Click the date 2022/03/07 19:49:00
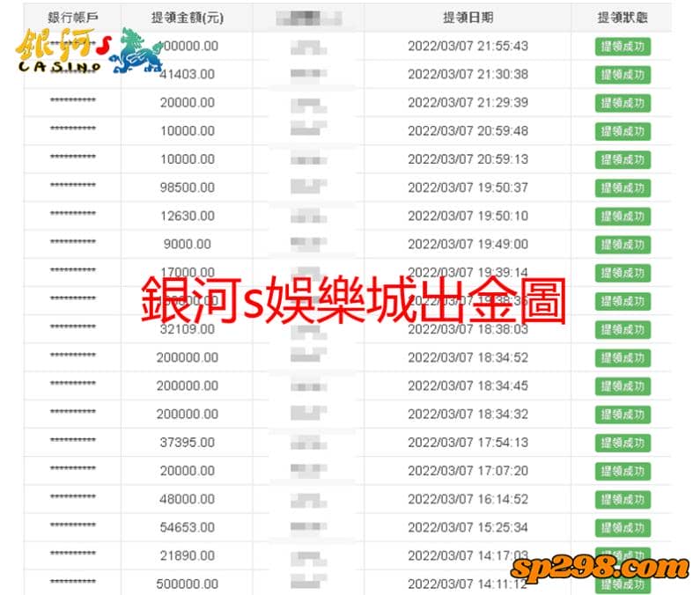The height and width of the screenshot is (595, 700). pyautogui.click(x=468, y=244)
